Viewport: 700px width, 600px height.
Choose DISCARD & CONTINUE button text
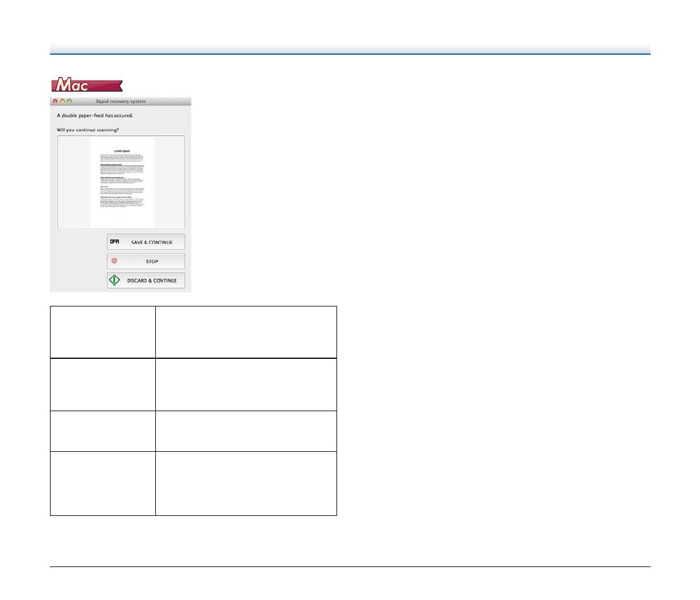click(x=152, y=281)
